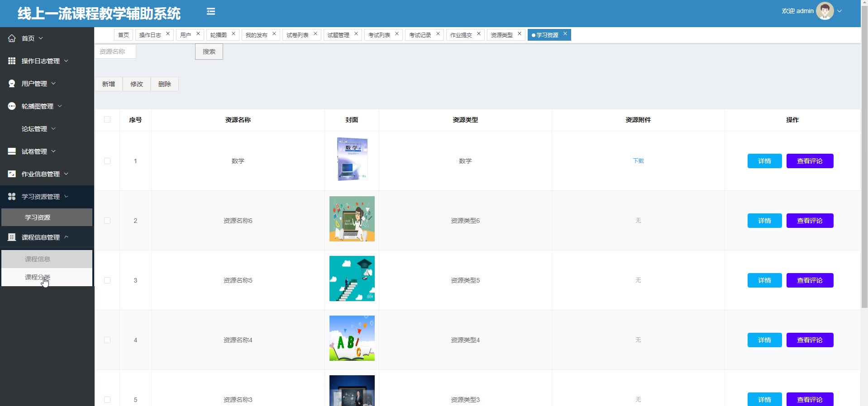Click the 删除 button
Screen dimensions: 868x406
(165, 84)
